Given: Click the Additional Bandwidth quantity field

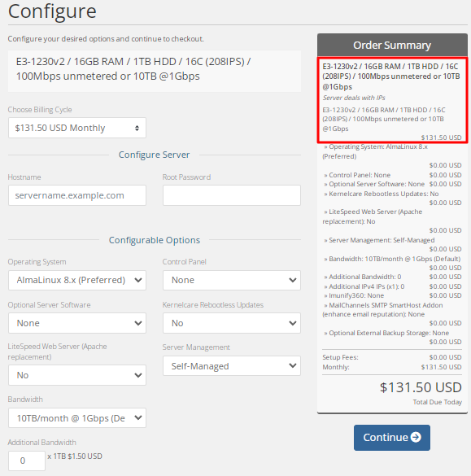Looking at the screenshot, I should (x=27, y=461).
